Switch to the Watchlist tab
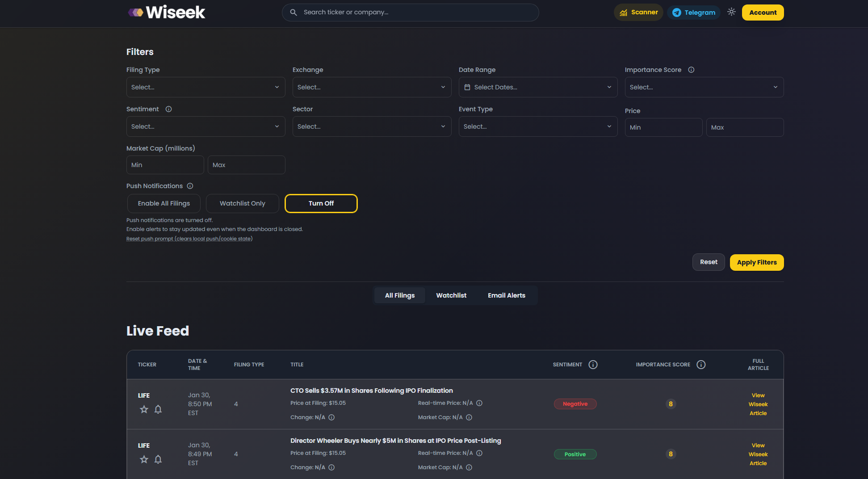The width and height of the screenshot is (868, 479). click(x=451, y=295)
